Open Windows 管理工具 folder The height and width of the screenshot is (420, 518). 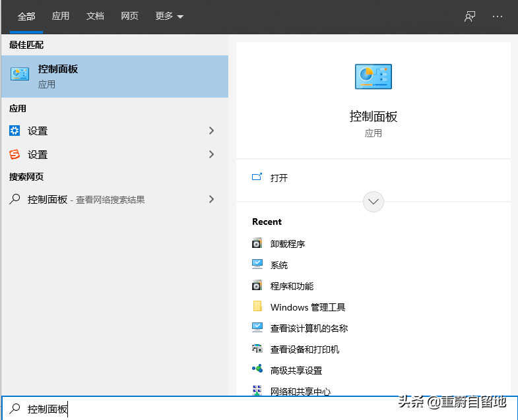click(x=308, y=307)
